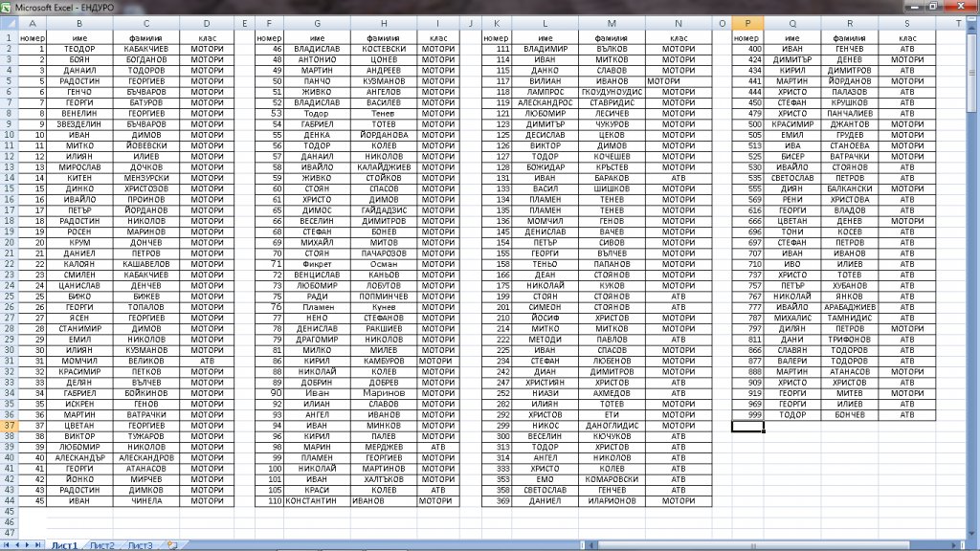Click the cell containing БОНЧЕВ
980x551 pixels.
tap(850, 415)
